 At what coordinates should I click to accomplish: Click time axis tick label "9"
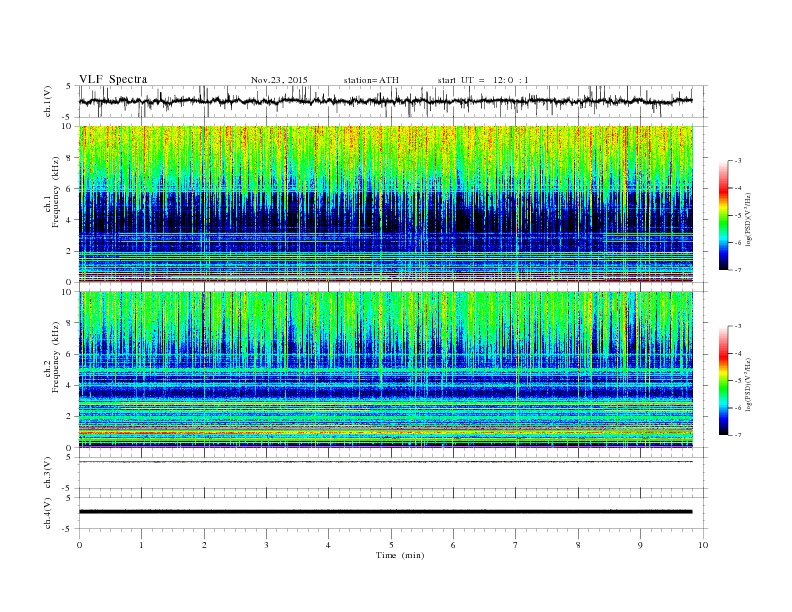coord(640,545)
